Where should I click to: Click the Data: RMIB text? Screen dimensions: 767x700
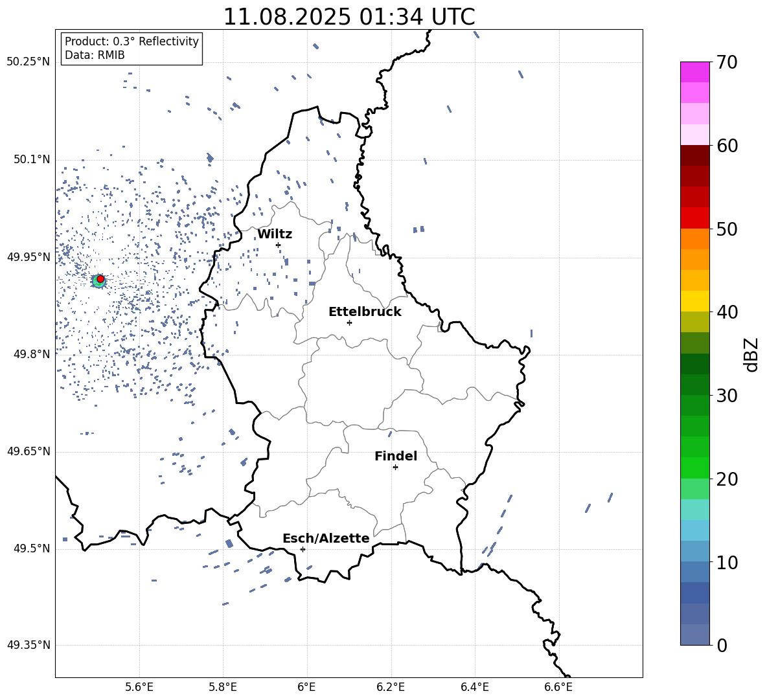(x=95, y=55)
